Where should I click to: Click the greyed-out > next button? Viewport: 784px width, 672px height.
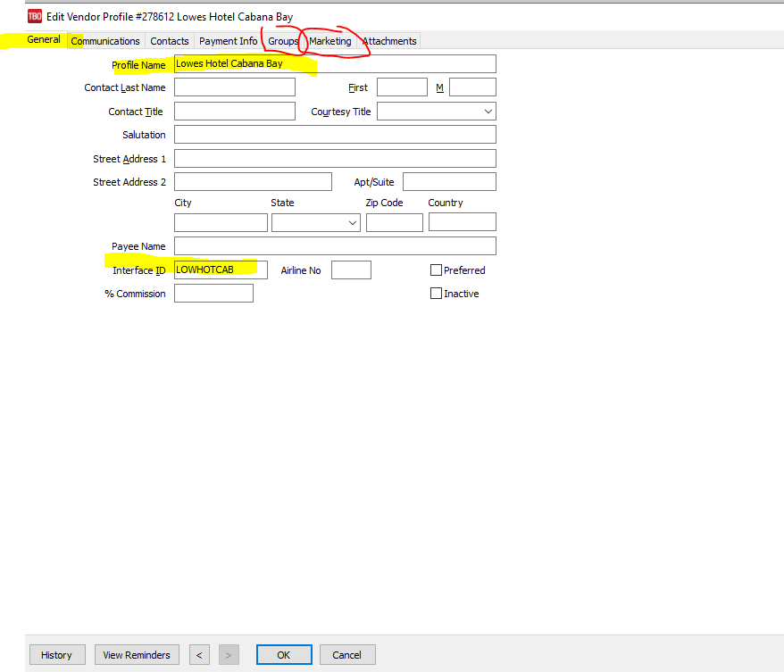(x=229, y=654)
